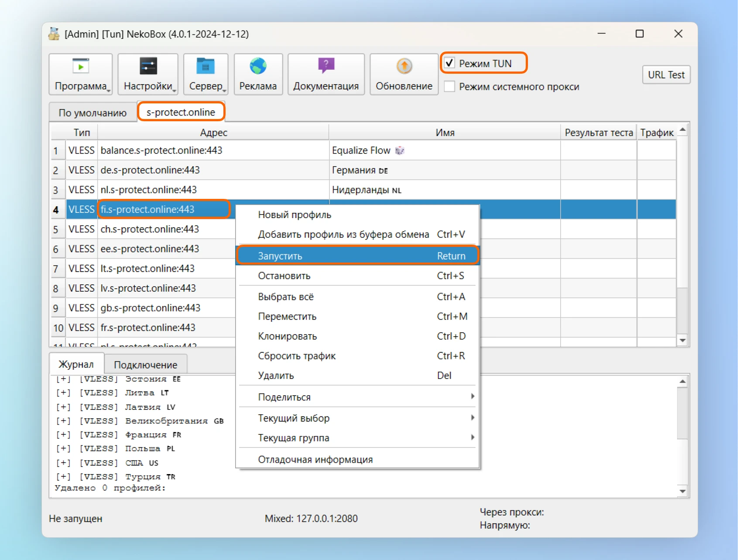
Task: Disable the Режим TUN checkbox
Action: click(450, 63)
